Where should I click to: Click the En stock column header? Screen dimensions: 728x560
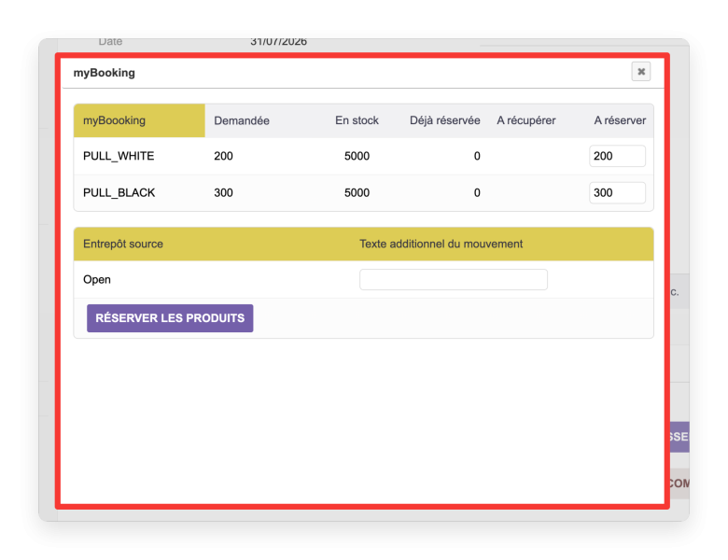tap(357, 120)
